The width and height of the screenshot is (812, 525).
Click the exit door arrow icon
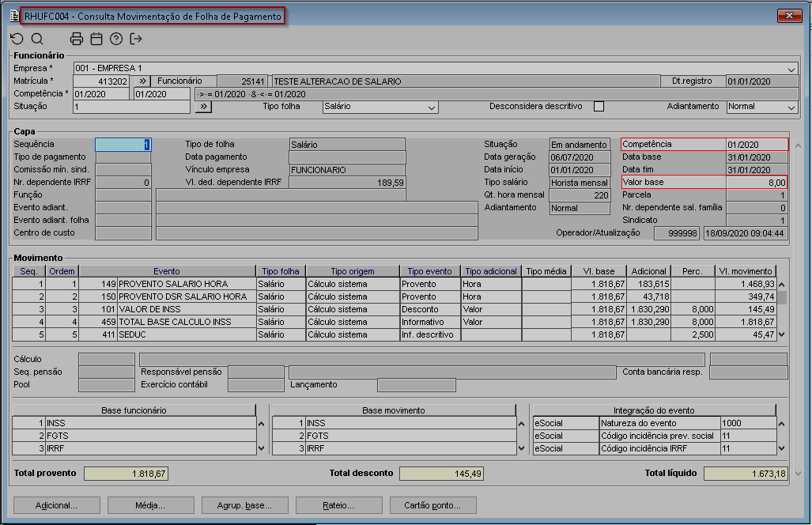click(136, 39)
